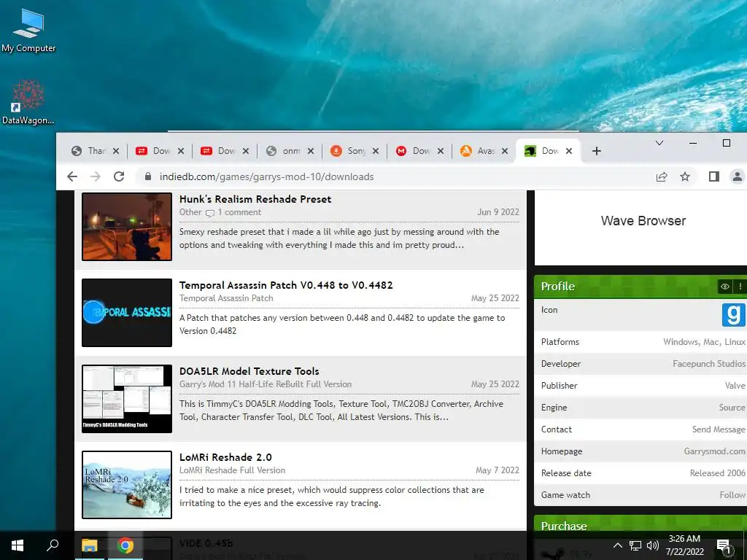
Task: Go back in browser history
Action: (x=72, y=176)
